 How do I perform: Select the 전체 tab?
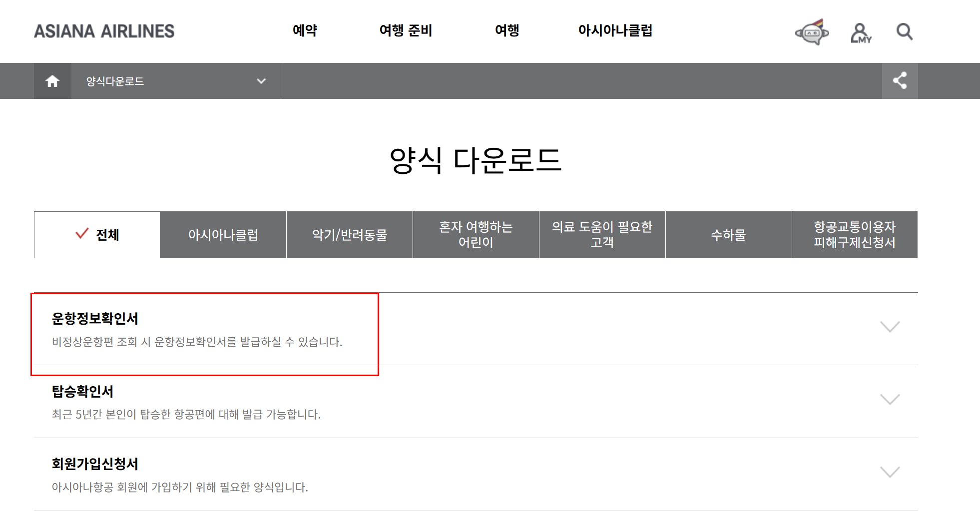point(97,235)
